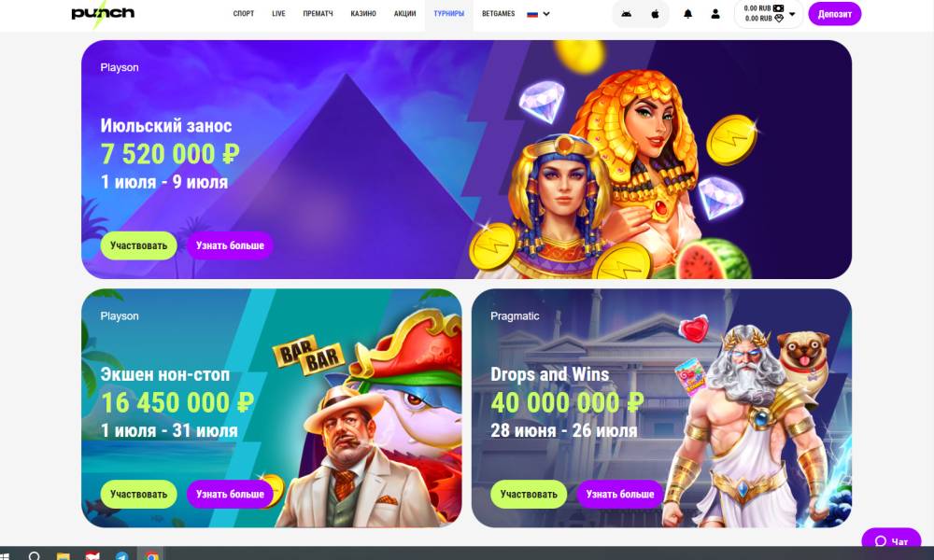Go to the BETGAMES section

(499, 14)
